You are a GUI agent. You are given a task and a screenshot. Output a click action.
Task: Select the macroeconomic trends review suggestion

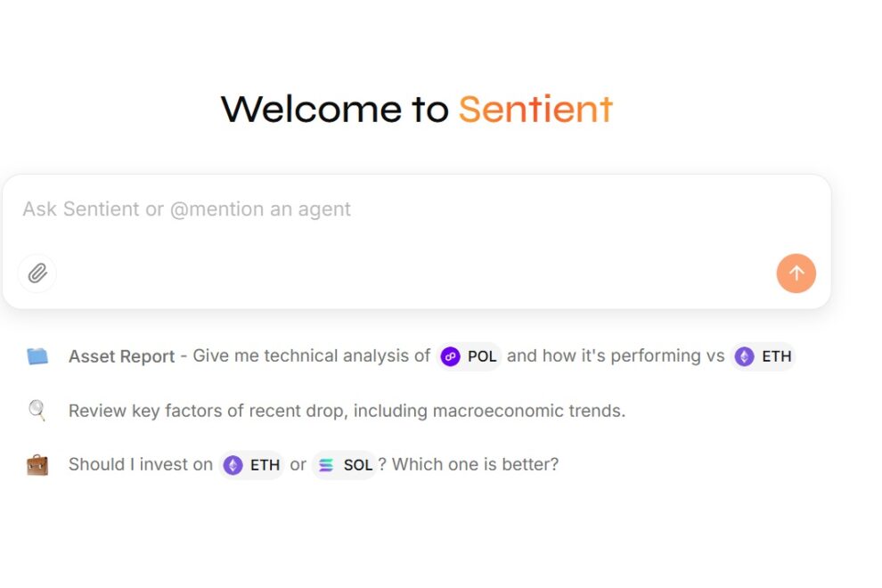pos(347,411)
